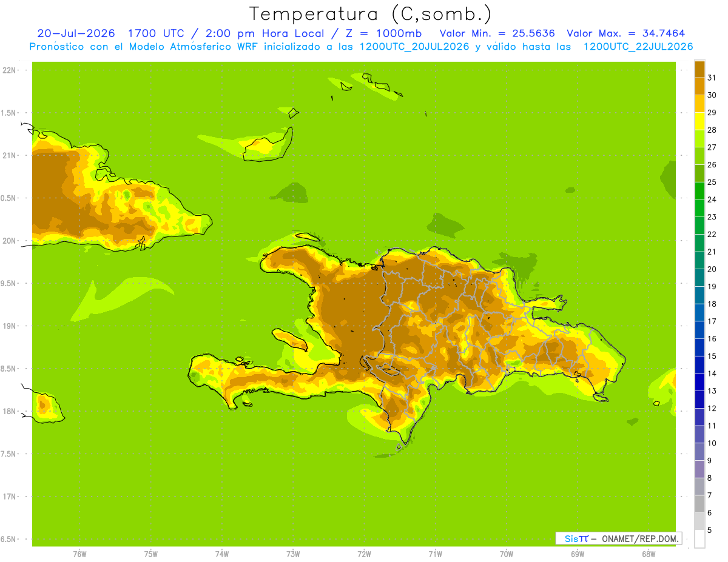Viewport: 728px width, 562px height.
Task: Click the 69W longitude label
Action: click(x=578, y=554)
